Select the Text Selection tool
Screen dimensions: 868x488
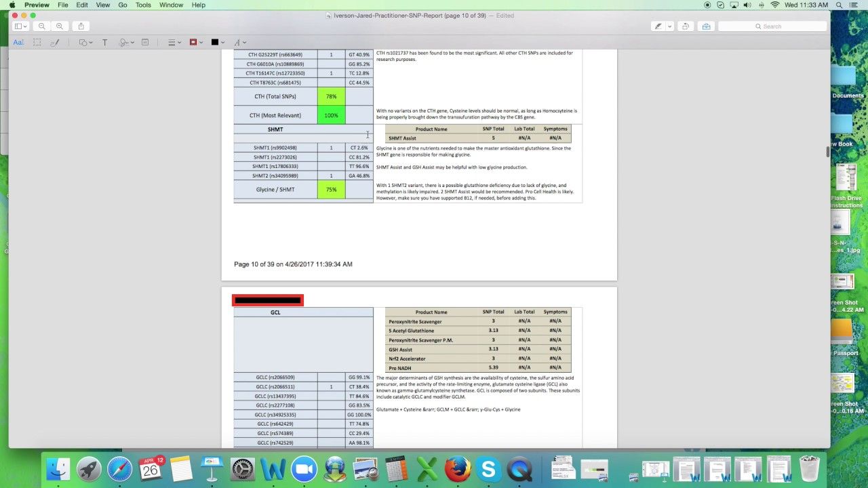tap(18, 42)
